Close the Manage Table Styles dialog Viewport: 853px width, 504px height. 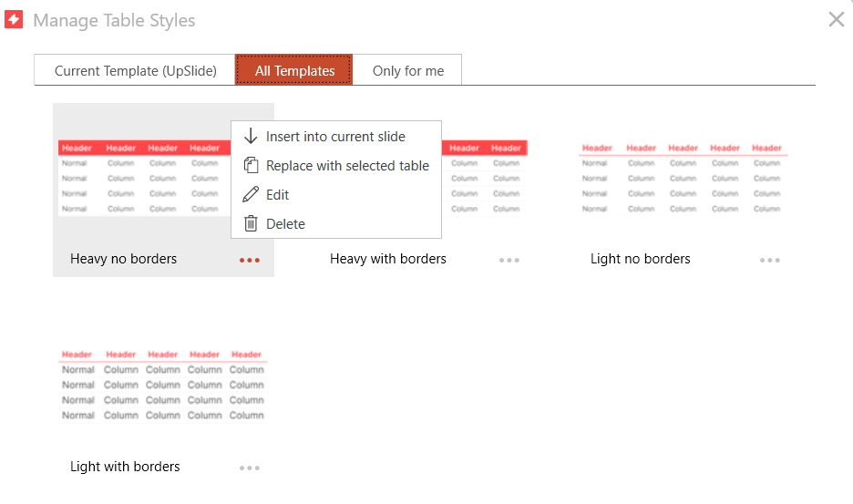coord(836,19)
